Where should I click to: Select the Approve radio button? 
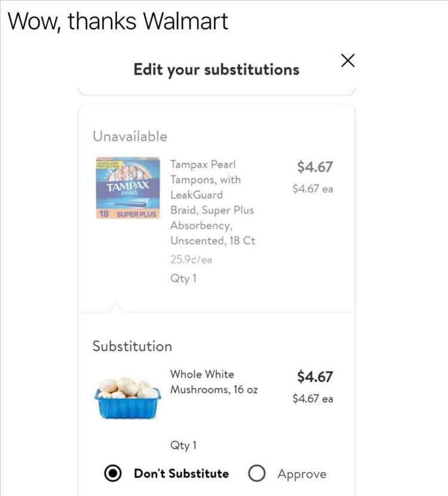[x=257, y=473]
